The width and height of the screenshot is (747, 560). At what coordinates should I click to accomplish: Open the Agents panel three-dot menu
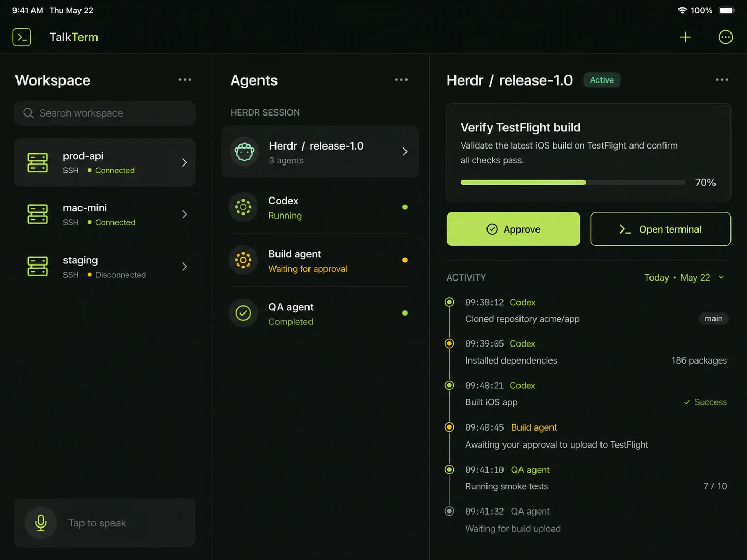pyautogui.click(x=401, y=80)
